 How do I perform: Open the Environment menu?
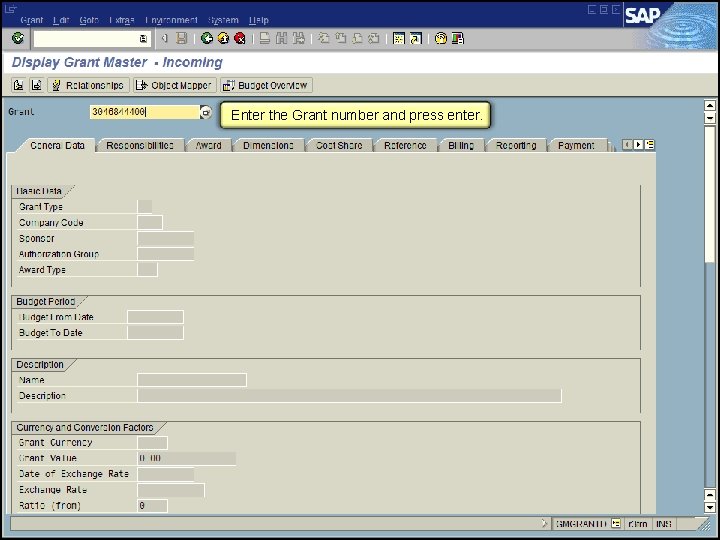[x=171, y=20]
